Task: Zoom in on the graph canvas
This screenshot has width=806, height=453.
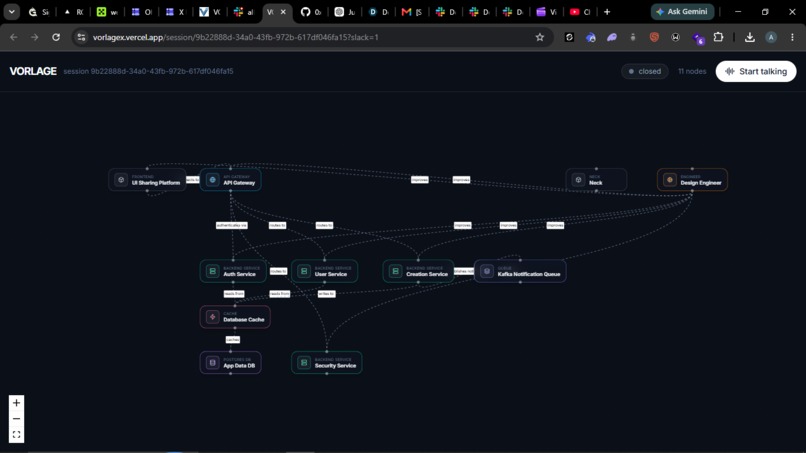Action: pyautogui.click(x=16, y=403)
